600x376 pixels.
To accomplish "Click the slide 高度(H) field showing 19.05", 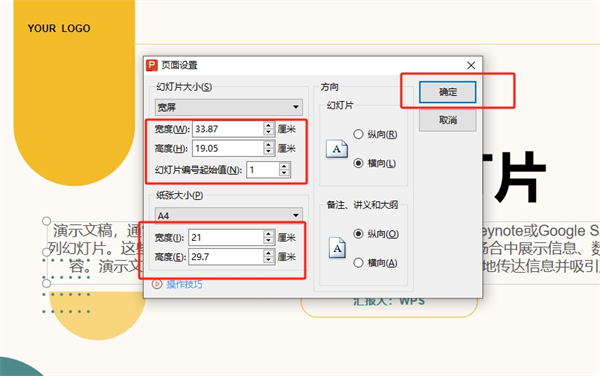I will point(228,148).
